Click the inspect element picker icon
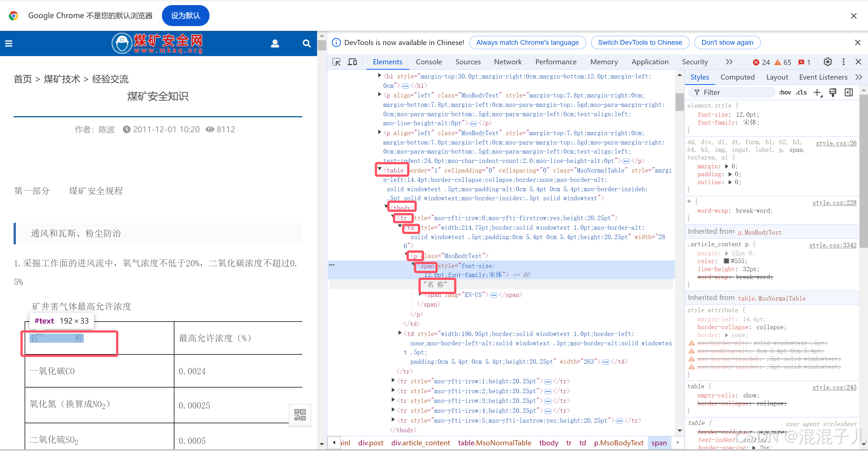Image resolution: width=868 pixels, height=451 pixels. click(x=336, y=62)
